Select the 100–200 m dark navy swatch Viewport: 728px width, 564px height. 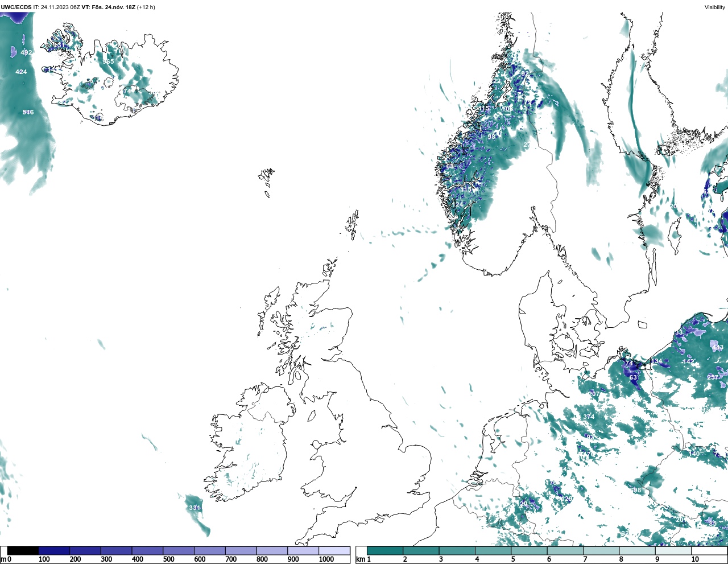pos(54,551)
